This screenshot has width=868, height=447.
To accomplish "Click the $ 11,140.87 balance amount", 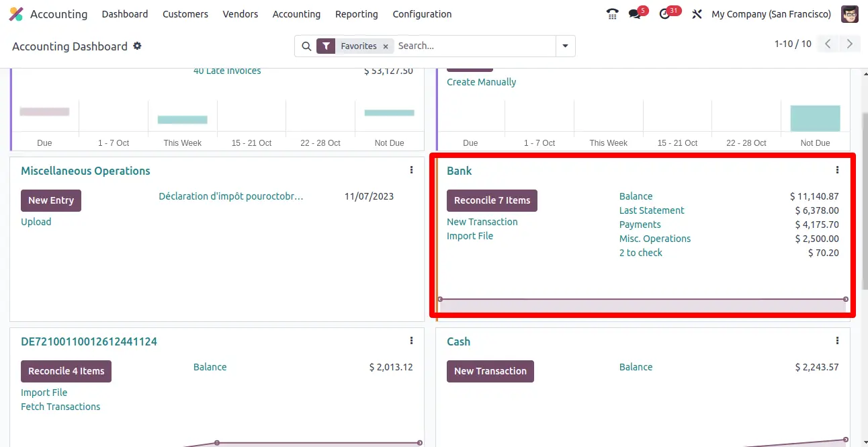I will [x=814, y=196].
